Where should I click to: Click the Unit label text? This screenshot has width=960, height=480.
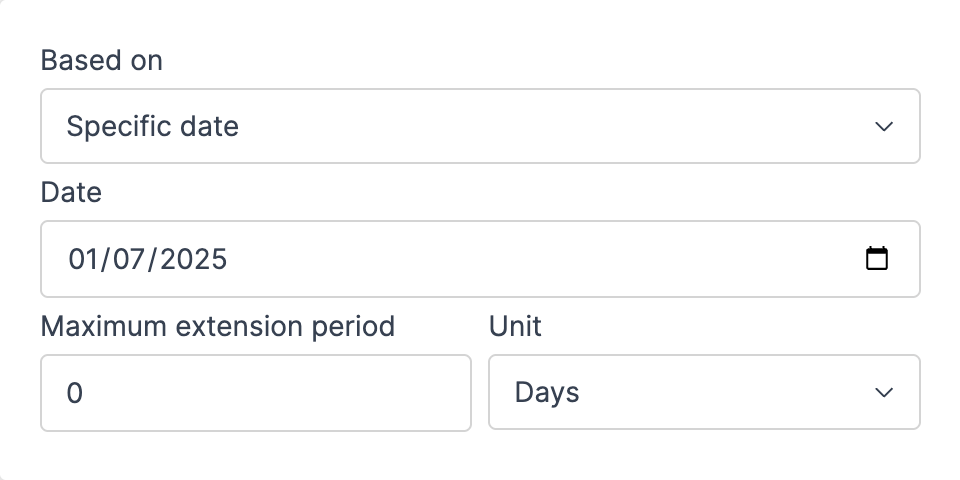(515, 326)
